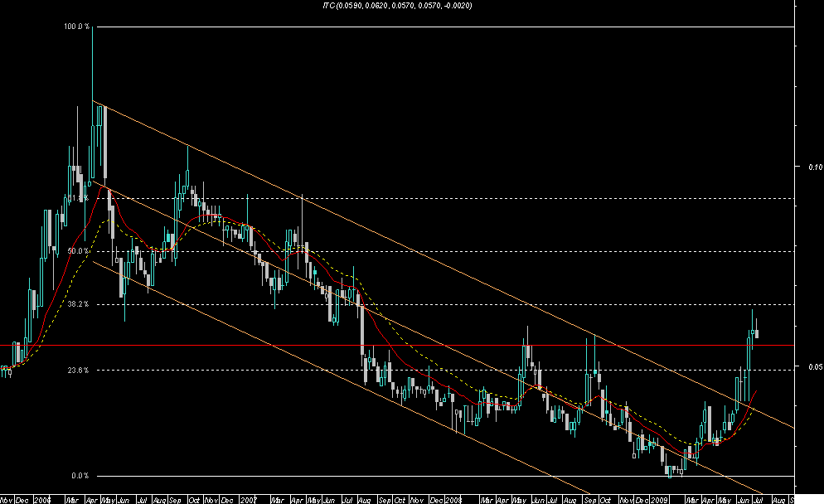
Task: Select the 2009 year label on time axis
Action: click(659, 500)
